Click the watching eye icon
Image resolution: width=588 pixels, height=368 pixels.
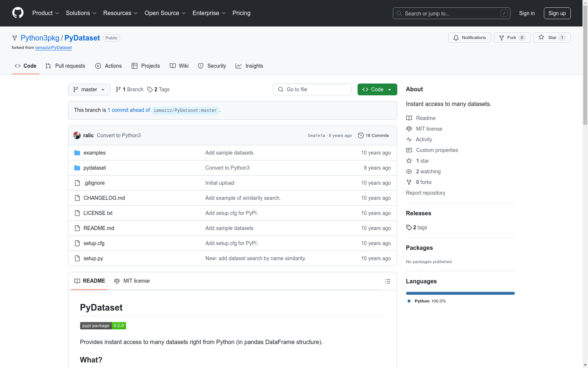click(409, 171)
